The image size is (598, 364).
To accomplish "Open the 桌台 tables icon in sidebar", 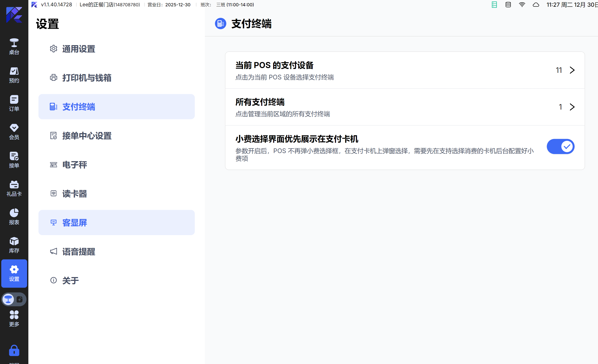I will (14, 46).
